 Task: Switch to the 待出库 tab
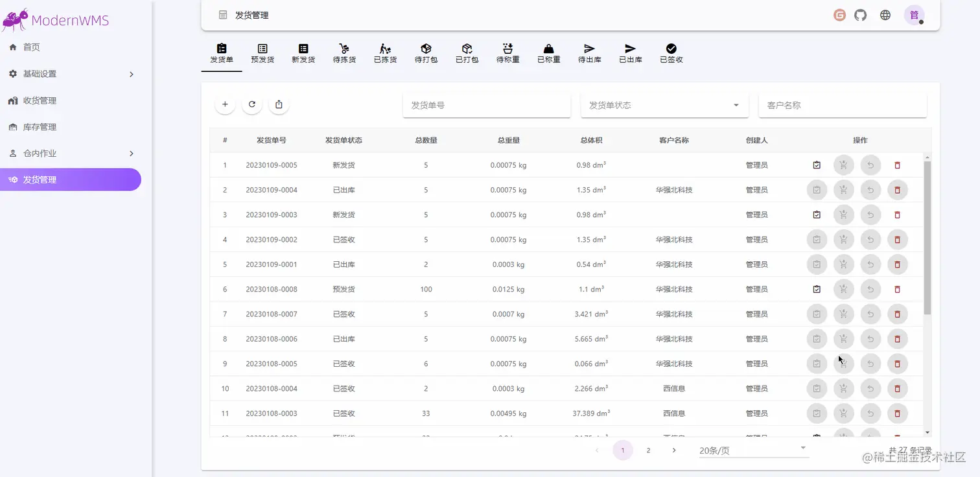(x=589, y=54)
